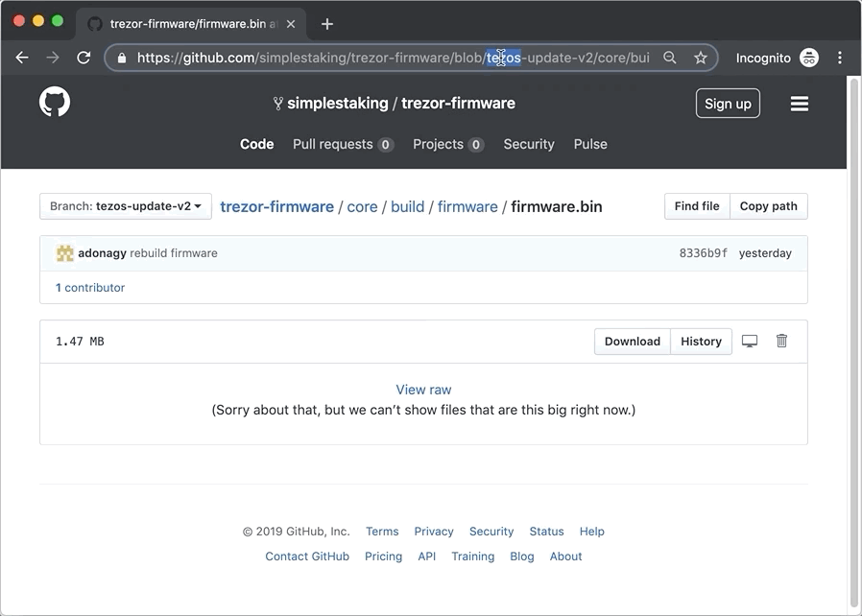Expand the Branch: tezos-update-v2 dropdown
The width and height of the screenshot is (862, 616).
pyautogui.click(x=126, y=206)
